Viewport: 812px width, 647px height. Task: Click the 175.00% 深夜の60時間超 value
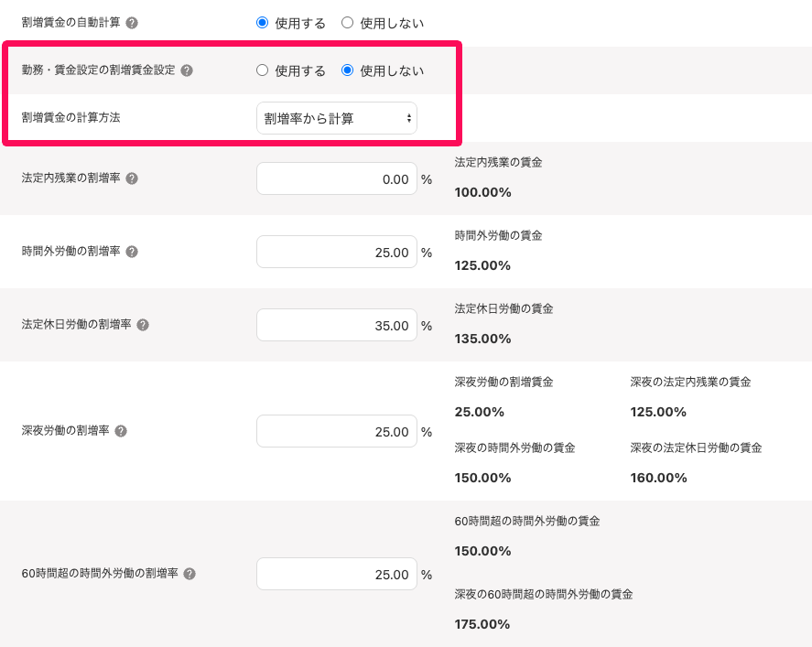(482, 624)
